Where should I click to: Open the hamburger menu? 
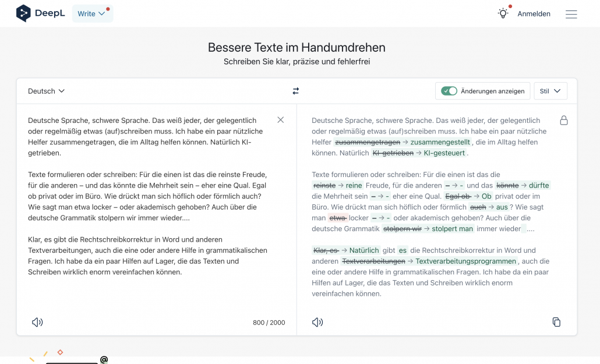coord(571,14)
